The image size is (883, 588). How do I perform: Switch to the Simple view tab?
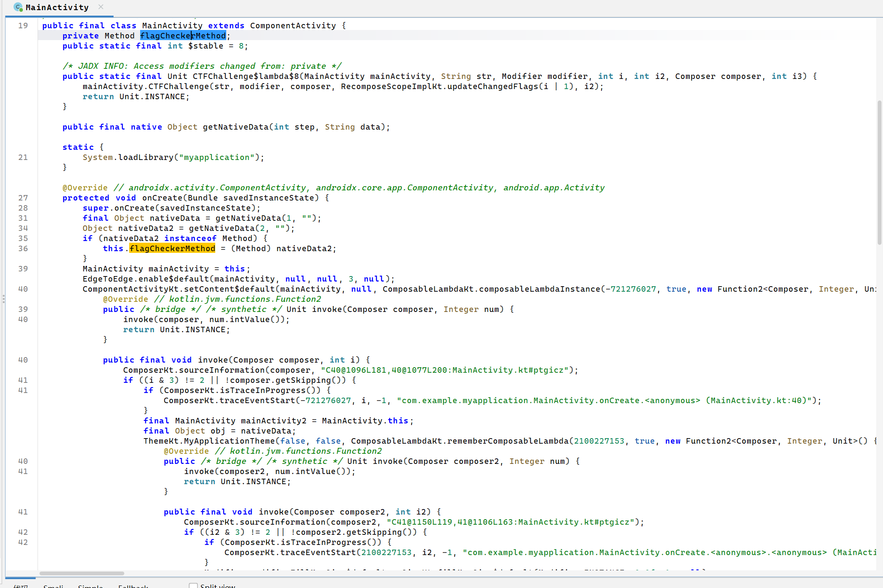(x=90, y=586)
